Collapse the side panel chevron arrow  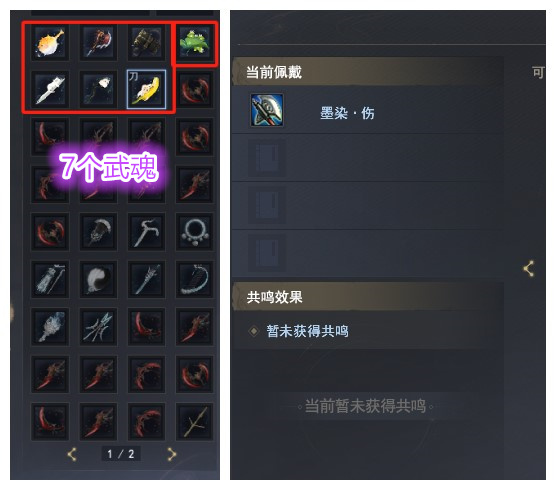click(529, 269)
